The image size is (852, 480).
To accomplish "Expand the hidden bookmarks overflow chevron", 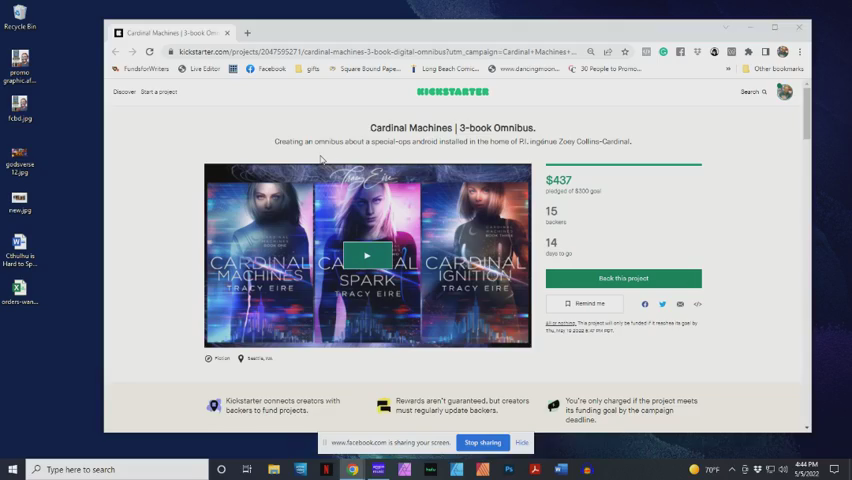I will 728,69.
